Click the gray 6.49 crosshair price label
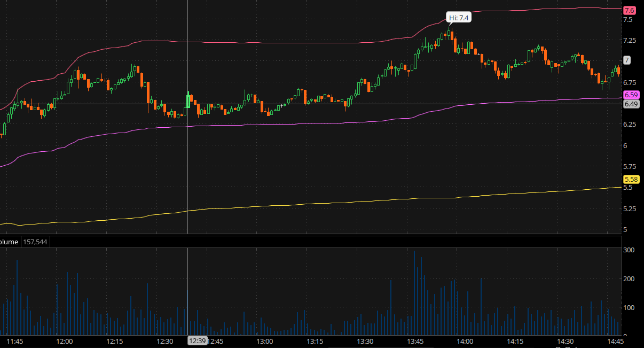Viewport: 644px width, 348px height. (x=631, y=104)
